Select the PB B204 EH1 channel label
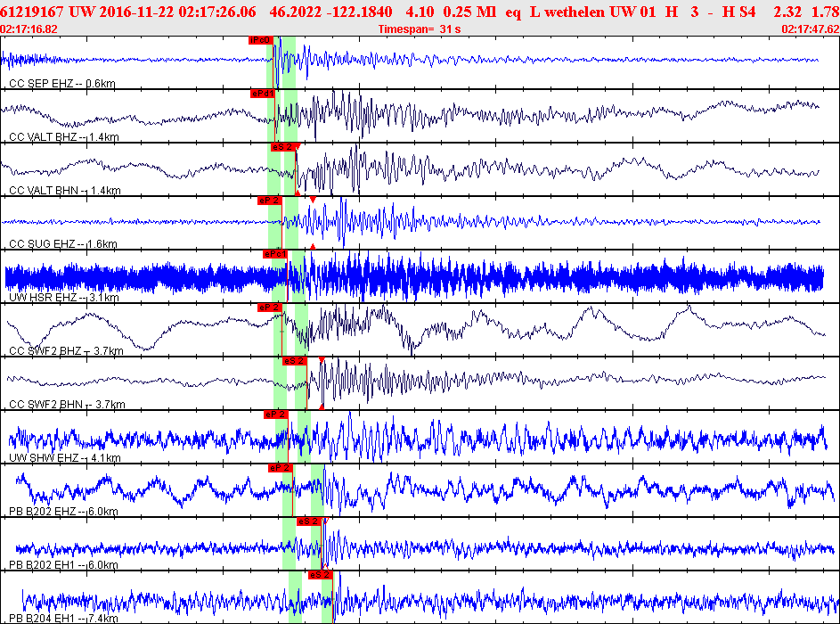 63,619
